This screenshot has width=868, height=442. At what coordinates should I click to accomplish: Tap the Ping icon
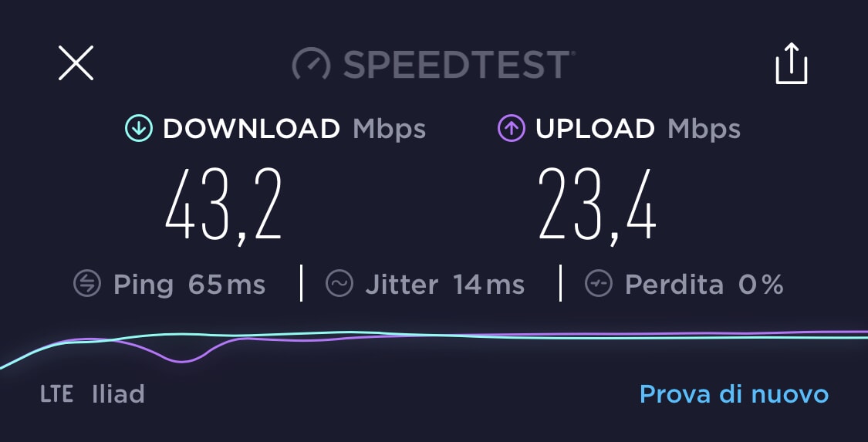(x=87, y=285)
